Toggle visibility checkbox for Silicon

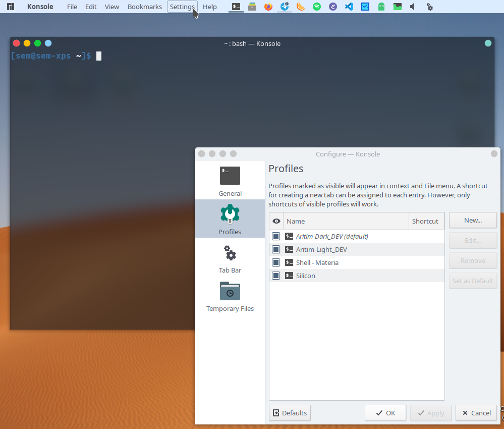point(276,276)
